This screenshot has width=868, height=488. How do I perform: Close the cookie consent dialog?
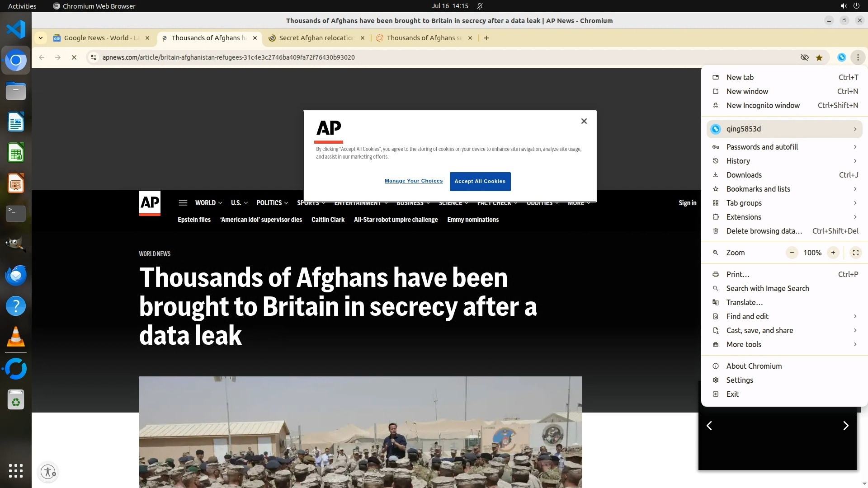click(x=584, y=121)
